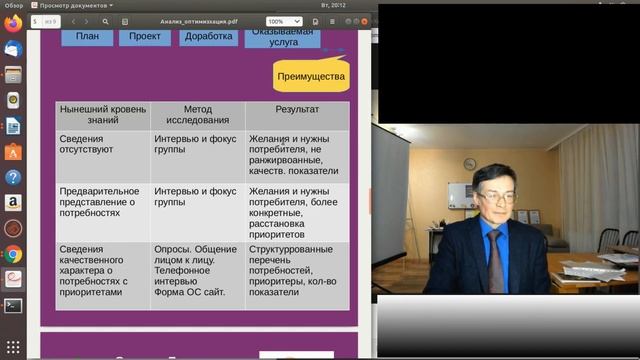Click the Анализ_оптимизация.pdf window title
The height and width of the screenshot is (360, 640).
point(199,21)
